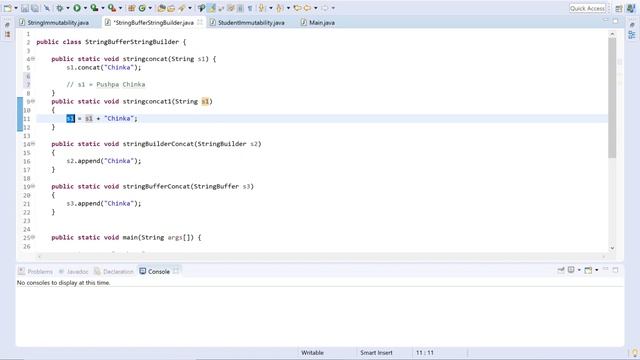Select the Console view tab
The height and width of the screenshot is (360, 640).
155,271
